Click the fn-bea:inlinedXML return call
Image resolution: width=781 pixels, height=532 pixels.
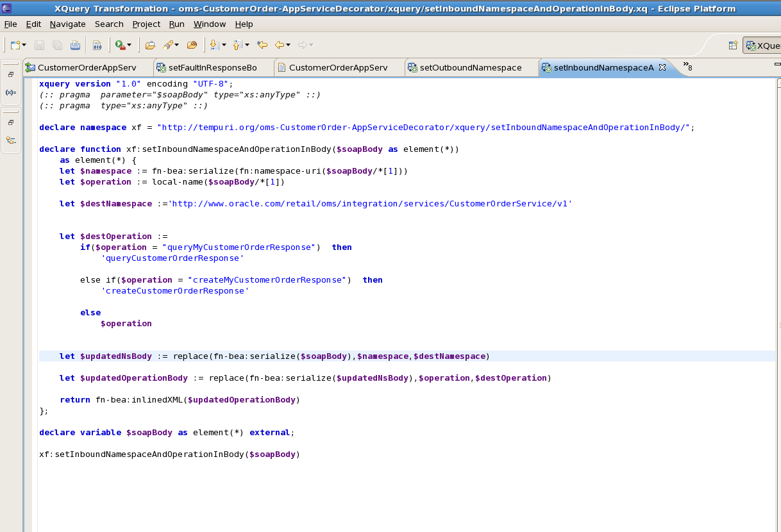click(x=197, y=399)
